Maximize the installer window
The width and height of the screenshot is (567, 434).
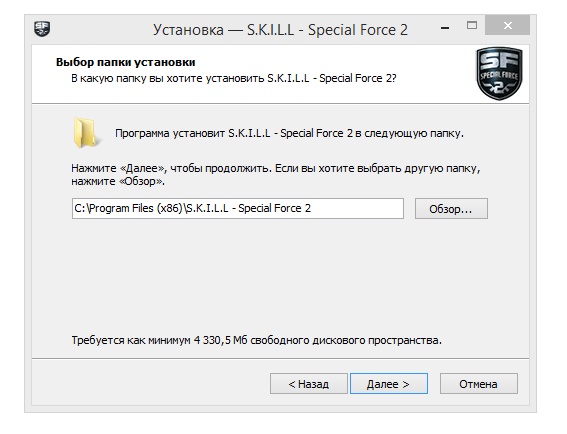[472, 25]
